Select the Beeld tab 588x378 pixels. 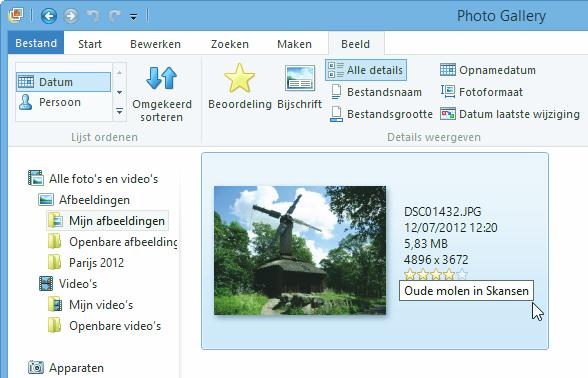(356, 44)
